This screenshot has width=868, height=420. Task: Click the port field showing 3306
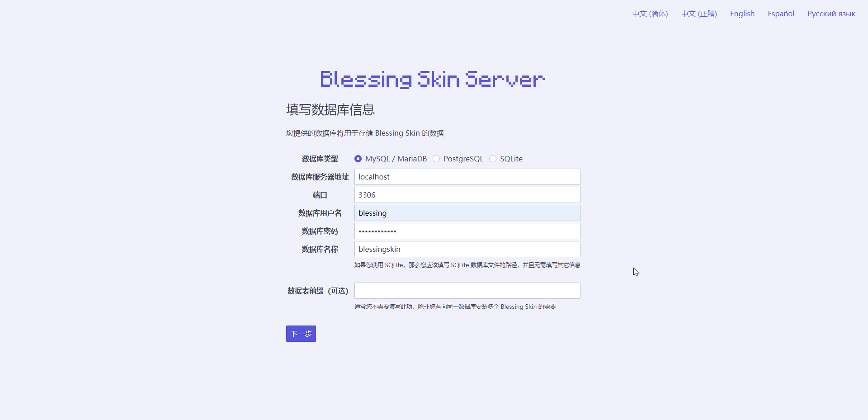[x=467, y=195]
